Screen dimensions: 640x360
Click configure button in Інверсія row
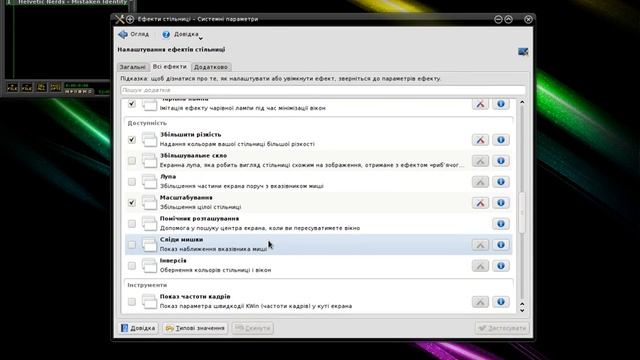coord(480,266)
